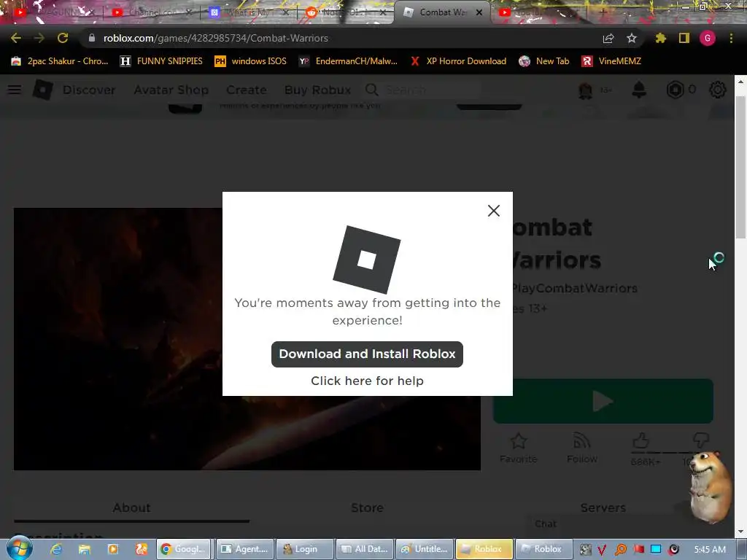Image resolution: width=747 pixels, height=560 pixels.
Task: Go back to the previous page
Action: (16, 38)
